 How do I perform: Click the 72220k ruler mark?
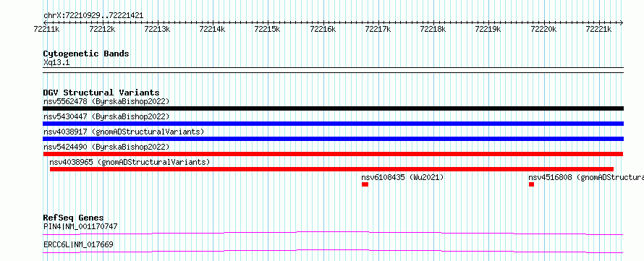(x=543, y=29)
